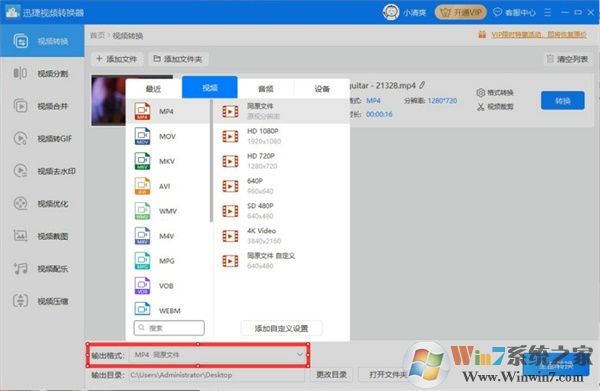Click the 添加文件 add file button
This screenshot has height=391, width=600.
(117, 59)
